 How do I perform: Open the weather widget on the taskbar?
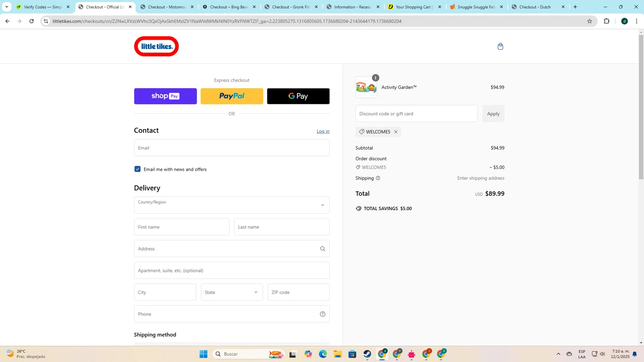click(x=26, y=354)
